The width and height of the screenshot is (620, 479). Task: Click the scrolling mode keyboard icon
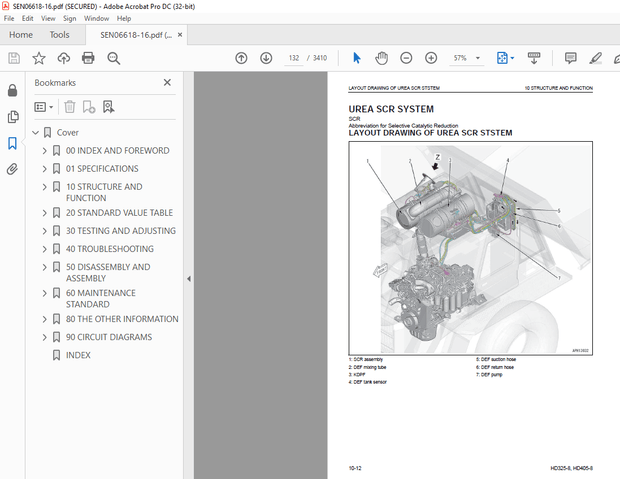click(x=534, y=58)
